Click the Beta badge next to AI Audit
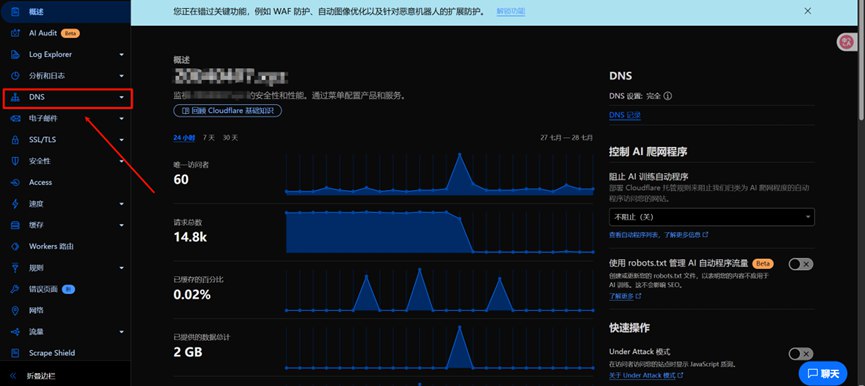This screenshot has width=865, height=386. (70, 33)
